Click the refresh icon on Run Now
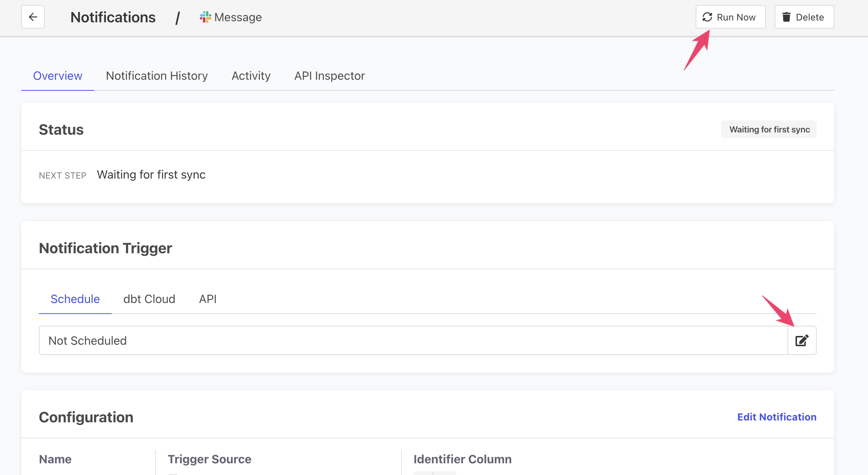Image resolution: width=868 pixels, height=475 pixels. [707, 17]
